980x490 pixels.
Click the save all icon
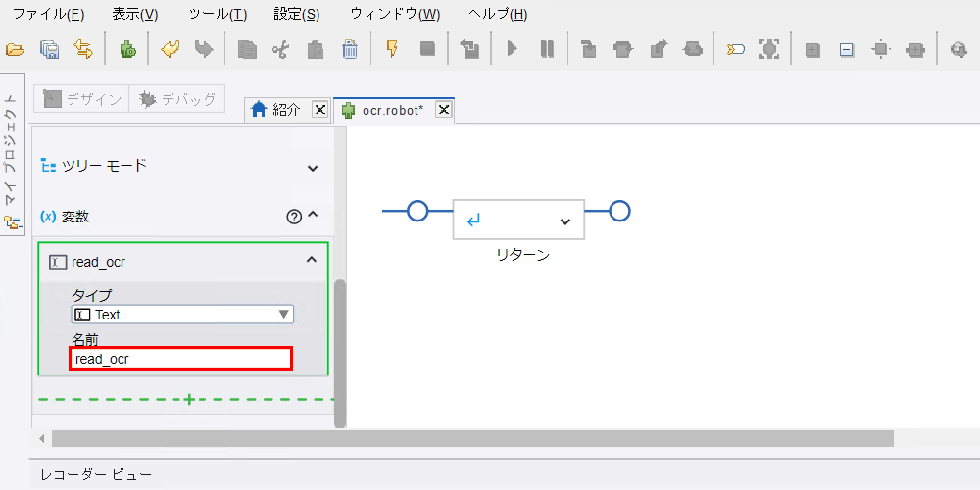pos(49,49)
